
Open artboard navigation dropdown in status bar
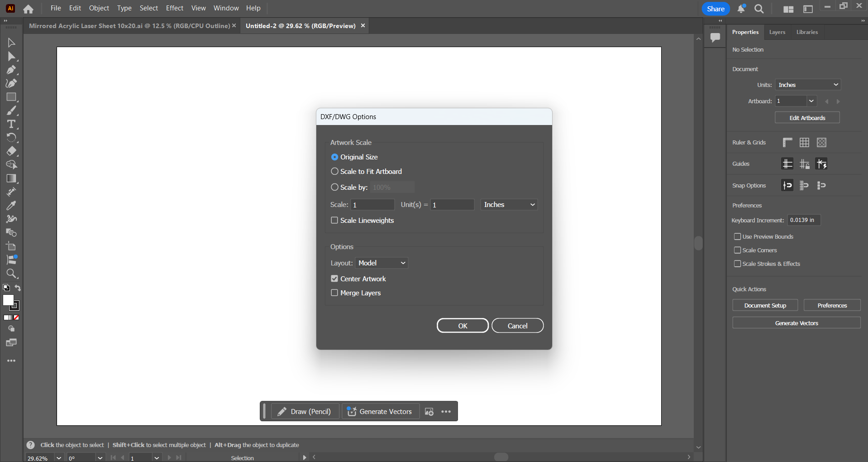[157, 458]
